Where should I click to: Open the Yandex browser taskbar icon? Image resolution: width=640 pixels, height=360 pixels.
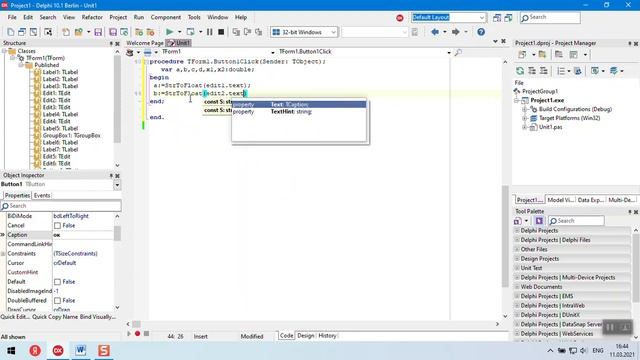point(35,350)
